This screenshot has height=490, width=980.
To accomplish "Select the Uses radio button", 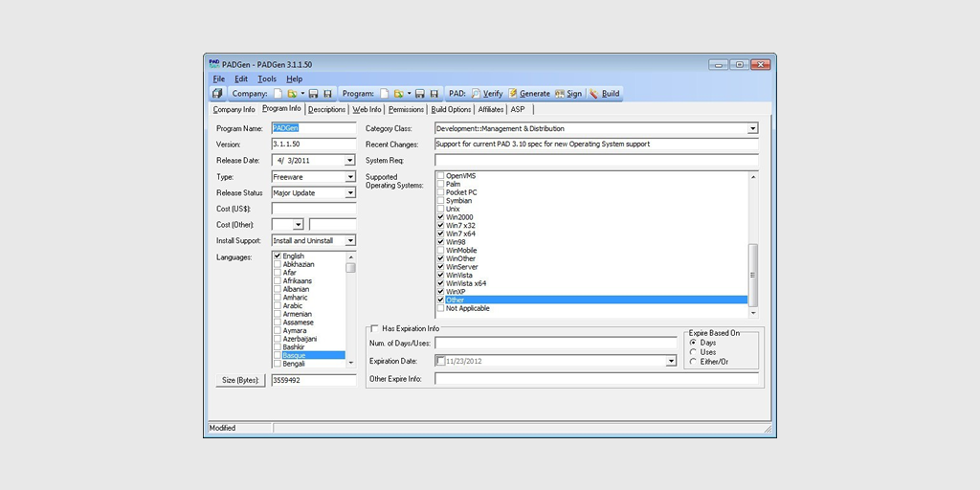I will (694, 352).
